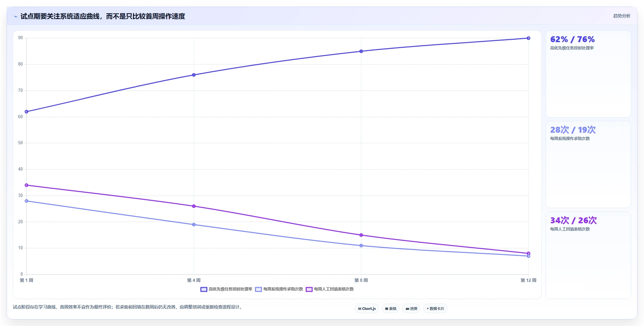The height and width of the screenshot is (326, 644).
Task: Select the purple 15 point at 第 8 周
Action: click(x=361, y=235)
